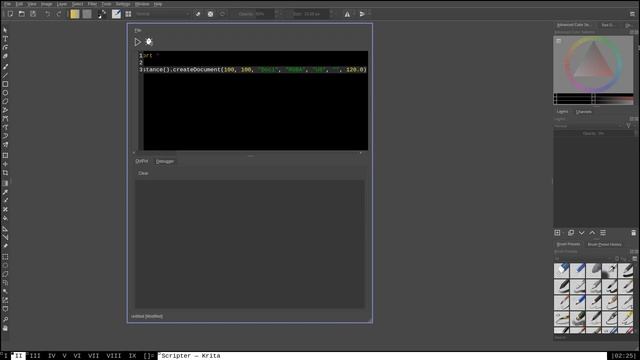640x360 pixels.
Task: Click into the script code editor
Action: pos(256,100)
